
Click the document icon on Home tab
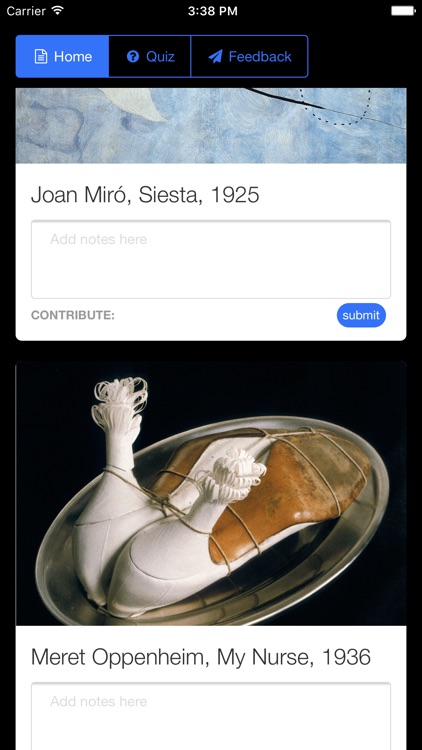pos(41,57)
